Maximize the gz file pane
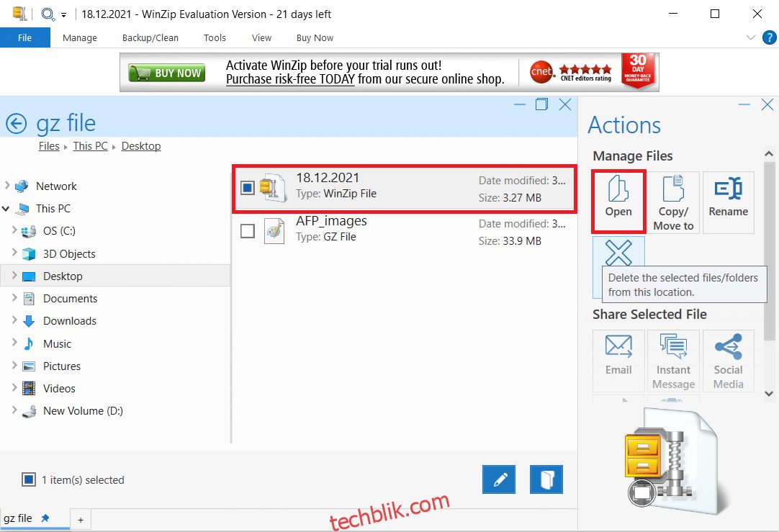The height and width of the screenshot is (532, 779). [x=541, y=104]
